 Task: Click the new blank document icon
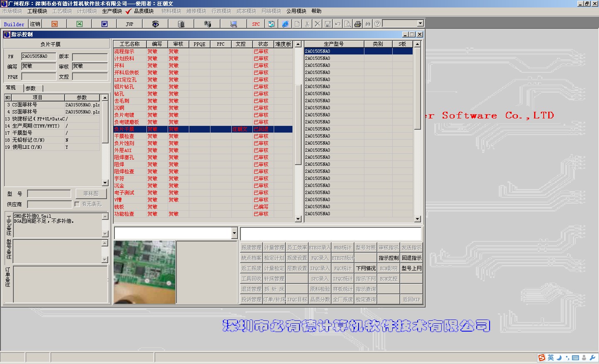click(x=297, y=24)
